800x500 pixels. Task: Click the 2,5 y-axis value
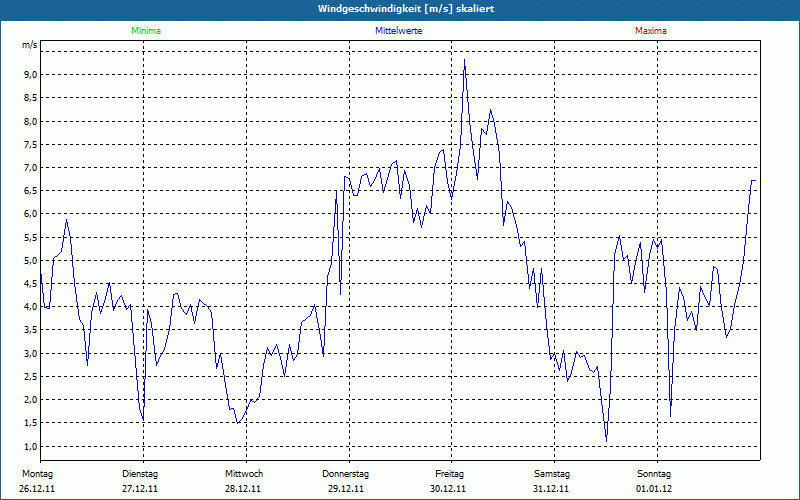31,376
